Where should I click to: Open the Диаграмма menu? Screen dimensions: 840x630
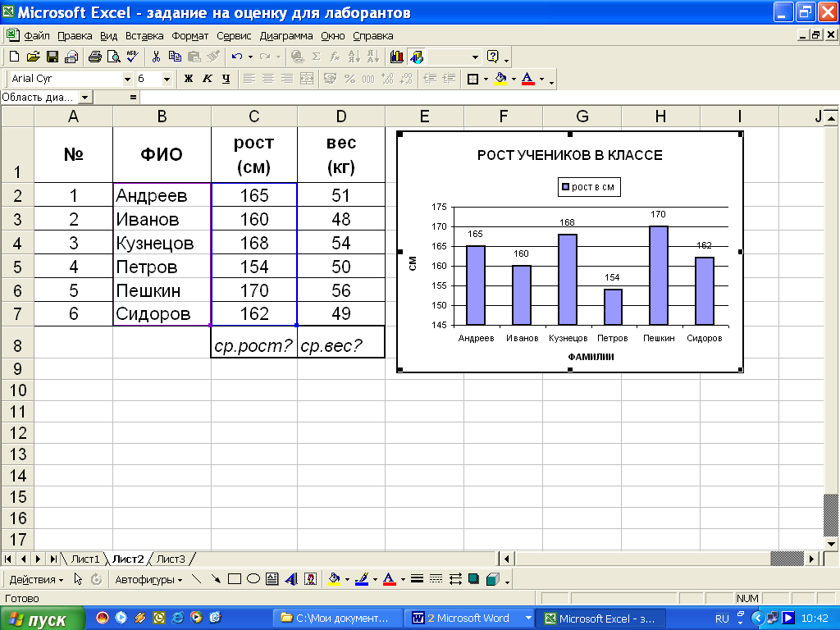[286, 36]
